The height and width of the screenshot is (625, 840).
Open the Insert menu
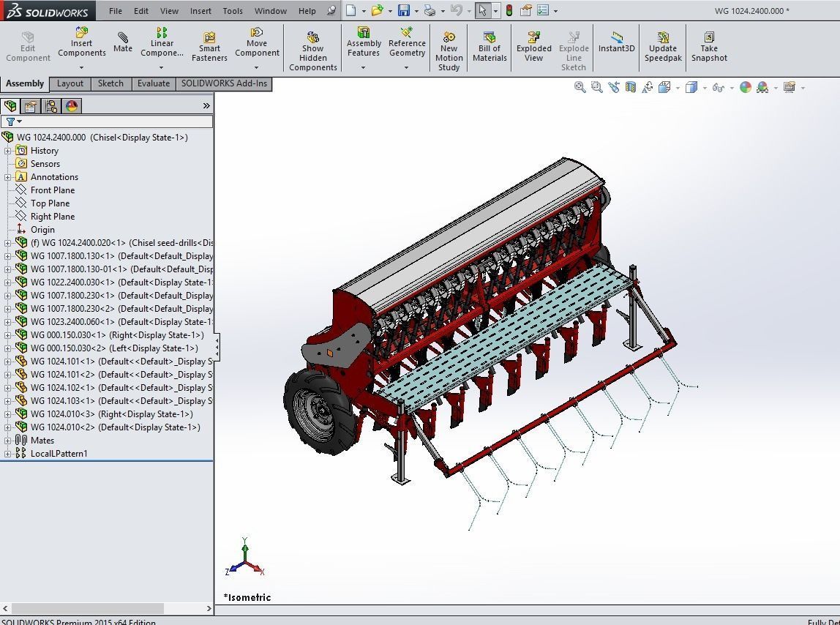tap(200, 11)
